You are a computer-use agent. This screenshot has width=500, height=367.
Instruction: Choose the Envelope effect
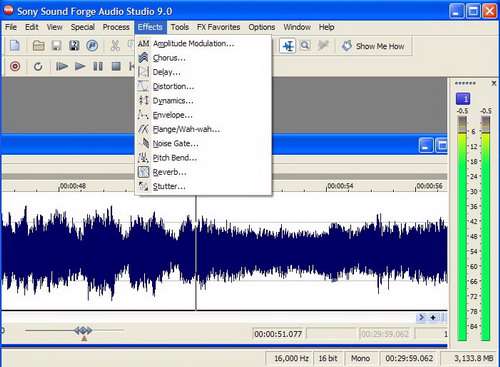(203, 115)
